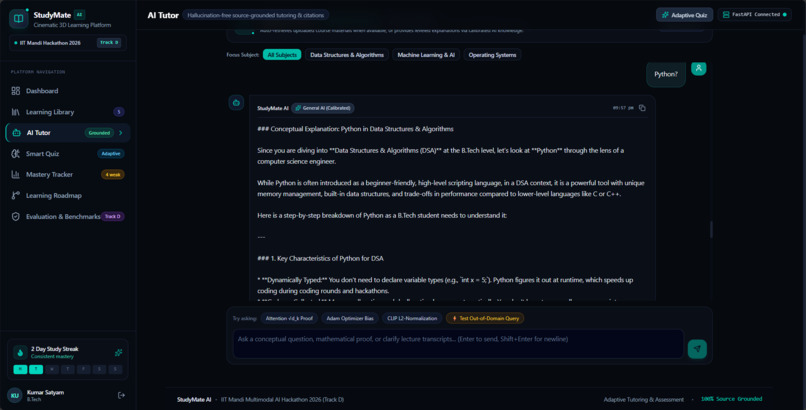Click the sparkle icon in the streak card
The image size is (806, 410).
tap(118, 352)
